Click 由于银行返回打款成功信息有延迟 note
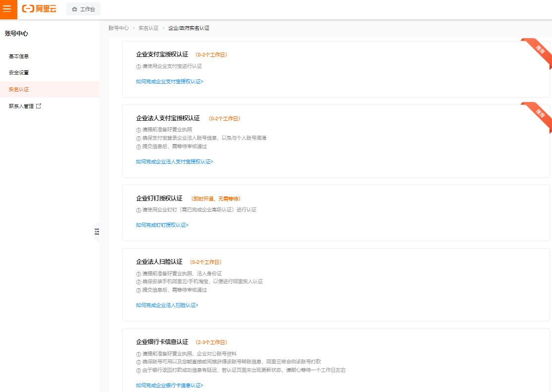 coord(244,370)
